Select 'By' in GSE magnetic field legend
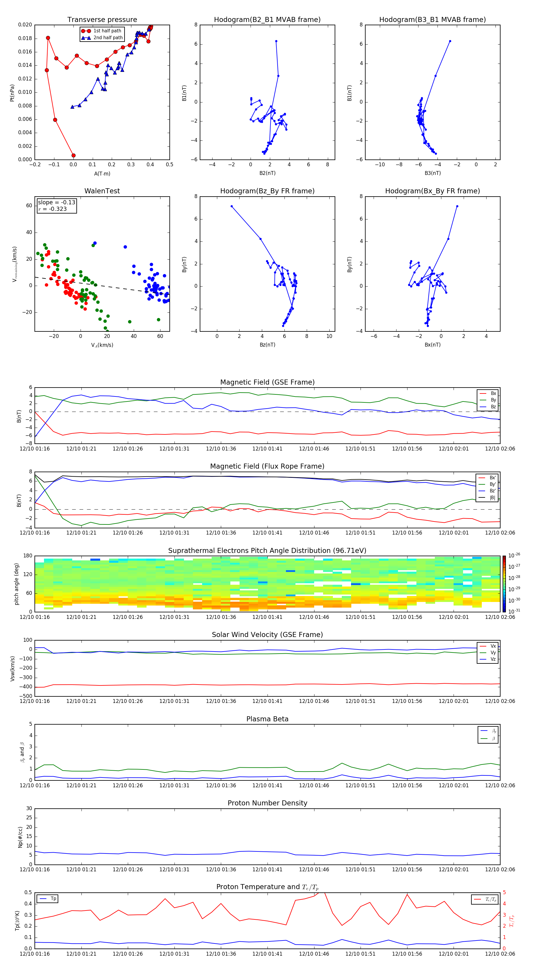This screenshot has width=535, height=980. pyautogui.click(x=488, y=400)
